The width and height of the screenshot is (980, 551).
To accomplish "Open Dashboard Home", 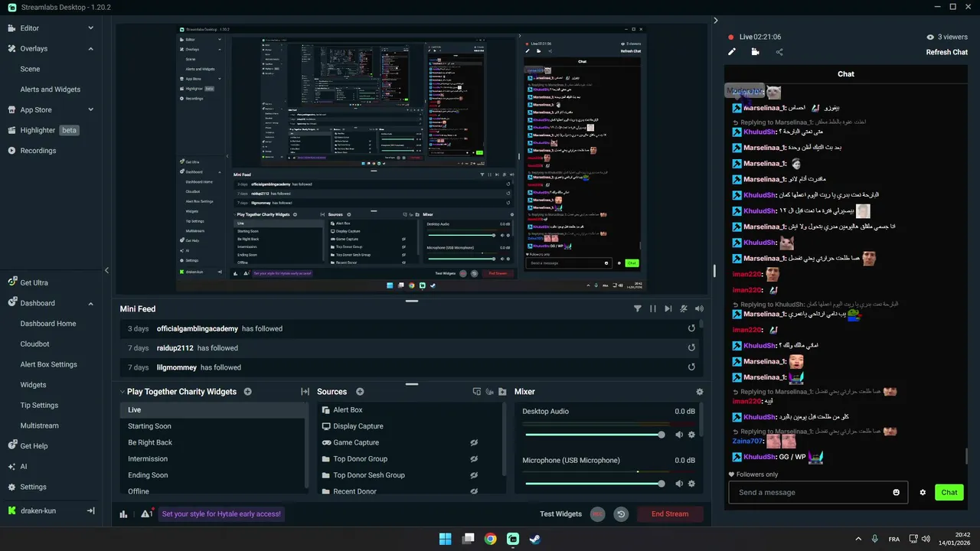I will coord(47,324).
